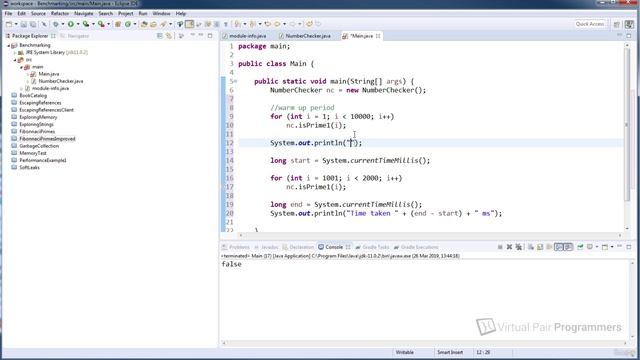Click the New Java Package icon
The height and width of the screenshot is (360, 640).
click(118, 24)
